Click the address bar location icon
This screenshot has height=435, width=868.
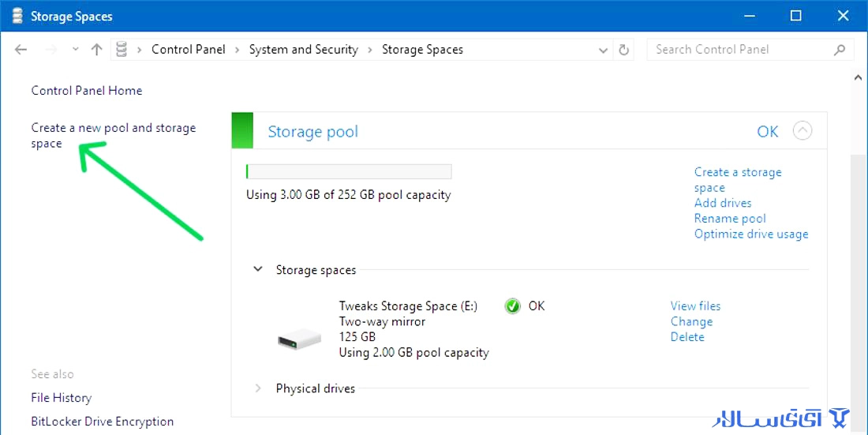point(122,50)
